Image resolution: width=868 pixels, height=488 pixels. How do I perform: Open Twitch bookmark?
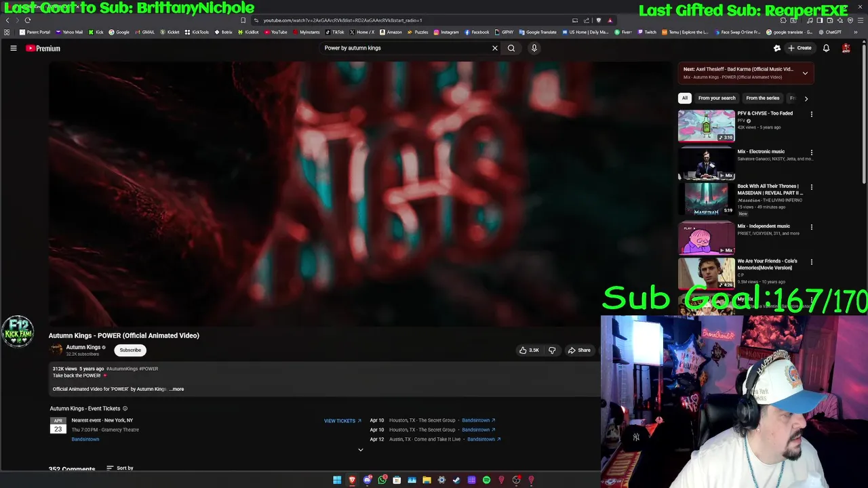click(x=647, y=32)
